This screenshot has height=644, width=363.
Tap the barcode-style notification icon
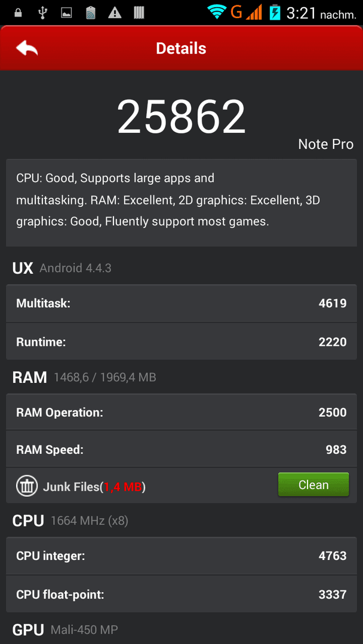(139, 13)
